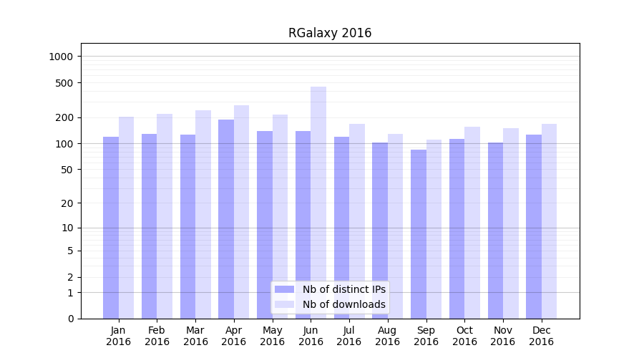The height and width of the screenshot is (358, 644).
Task: Click the 'Jan 2016' x-axis label
Action: pos(119,336)
